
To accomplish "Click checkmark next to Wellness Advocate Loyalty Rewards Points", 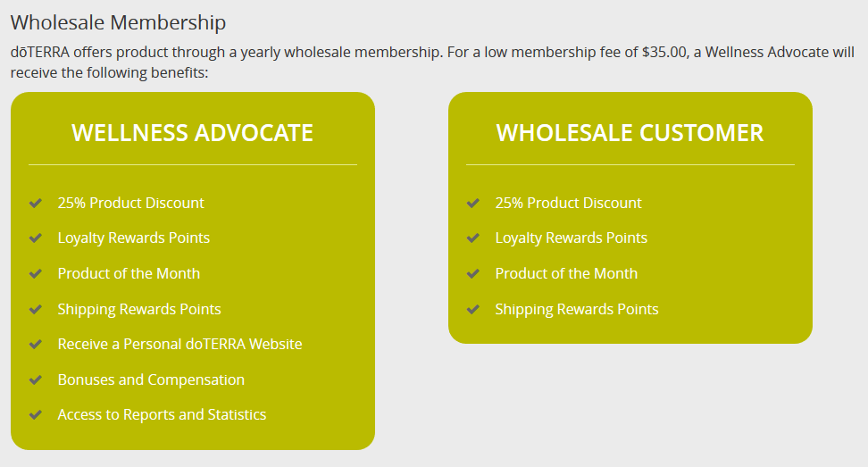I will 36,238.
